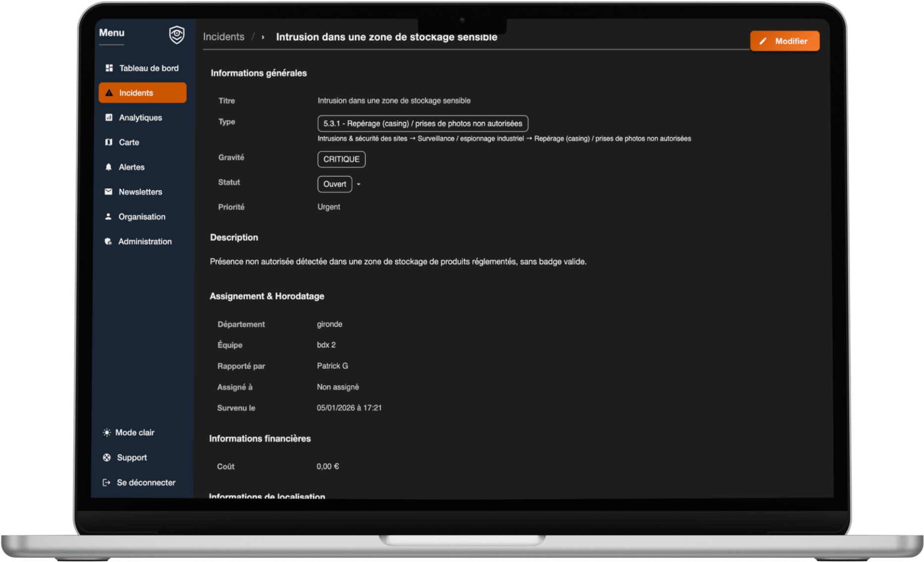Open the Support menu item

coord(131,458)
